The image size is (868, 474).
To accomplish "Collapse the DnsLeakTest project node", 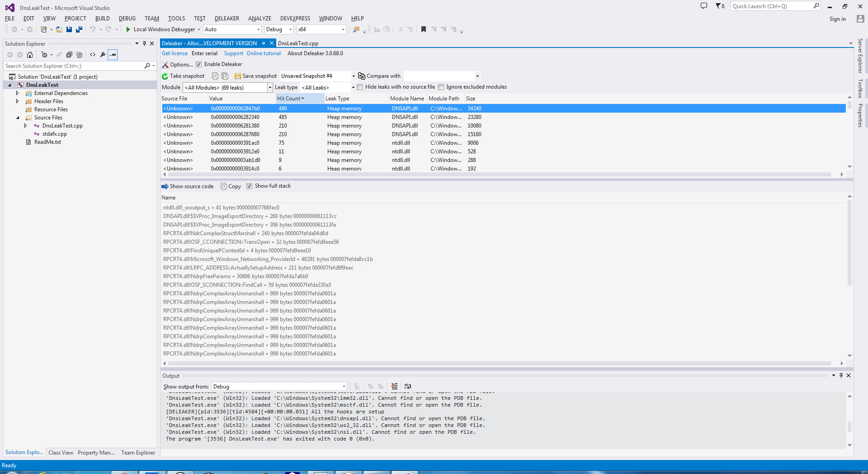I will 9,85.
